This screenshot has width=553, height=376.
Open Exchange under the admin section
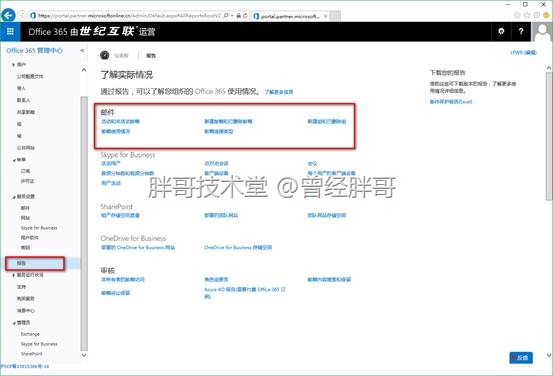[30, 334]
